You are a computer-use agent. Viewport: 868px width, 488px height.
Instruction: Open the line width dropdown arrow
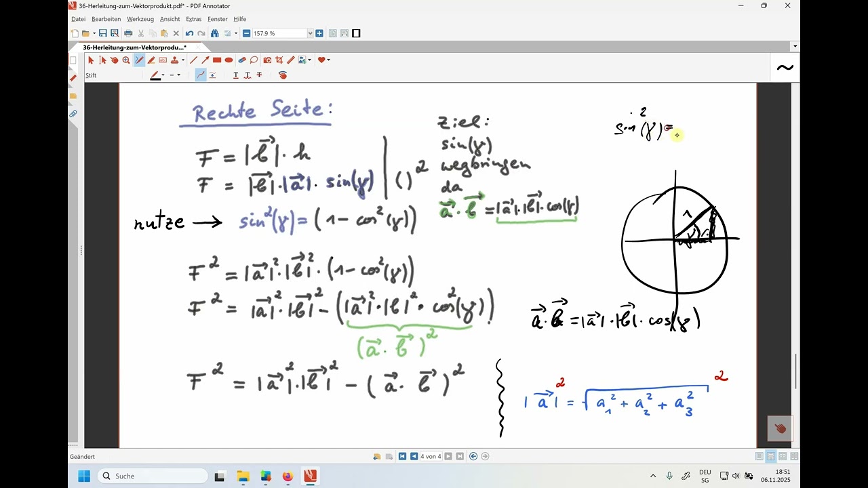pyautogui.click(x=179, y=75)
